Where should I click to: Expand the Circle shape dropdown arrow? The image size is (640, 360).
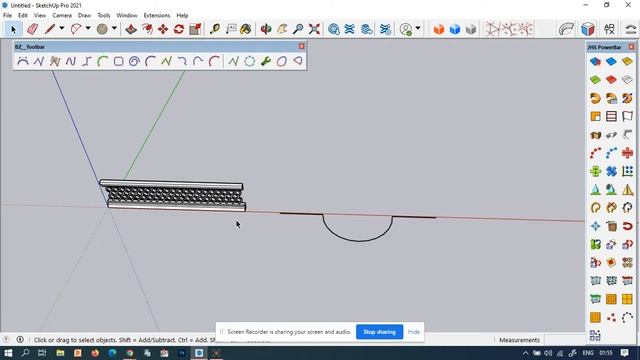point(114,28)
